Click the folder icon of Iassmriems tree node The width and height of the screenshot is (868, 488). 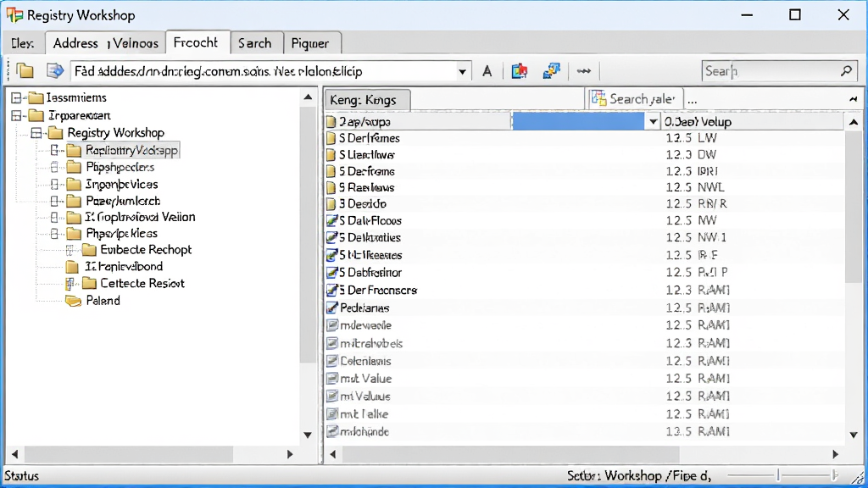click(x=36, y=98)
